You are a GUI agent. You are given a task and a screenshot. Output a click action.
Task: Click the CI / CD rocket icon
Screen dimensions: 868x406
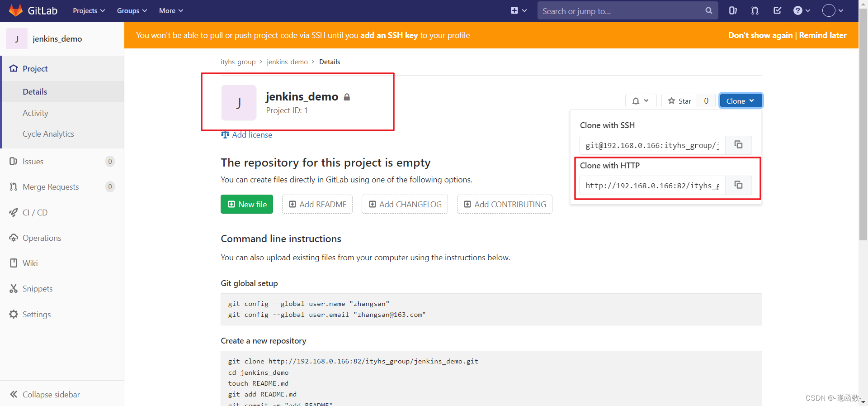14,212
